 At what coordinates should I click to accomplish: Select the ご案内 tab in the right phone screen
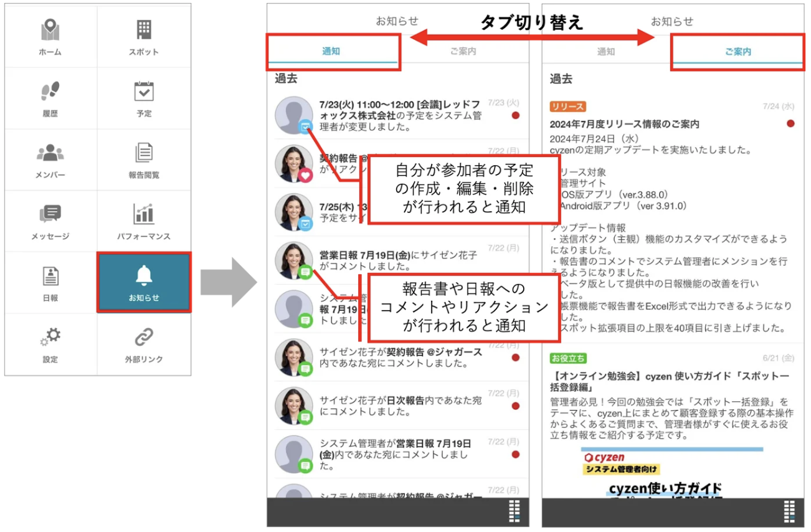[738, 52]
